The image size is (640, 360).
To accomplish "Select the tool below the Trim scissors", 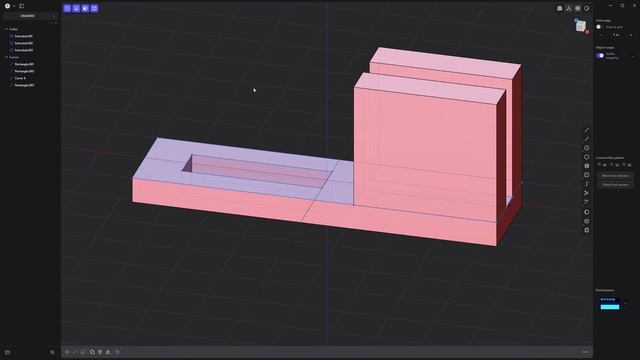I will coord(587,202).
